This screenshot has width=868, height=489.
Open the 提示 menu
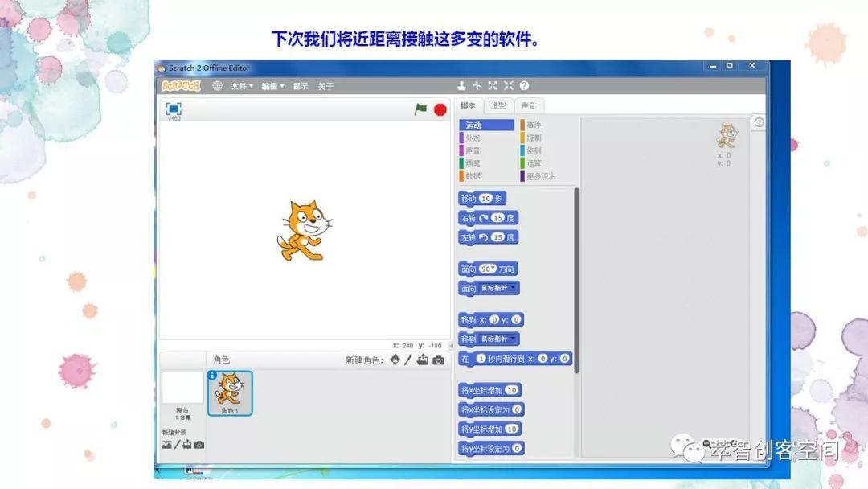[x=301, y=86]
